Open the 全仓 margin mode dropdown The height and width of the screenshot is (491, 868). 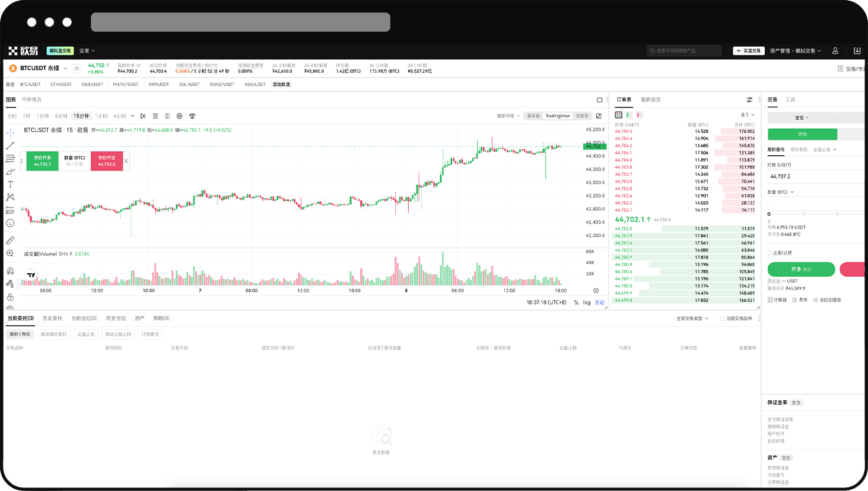[802, 117]
